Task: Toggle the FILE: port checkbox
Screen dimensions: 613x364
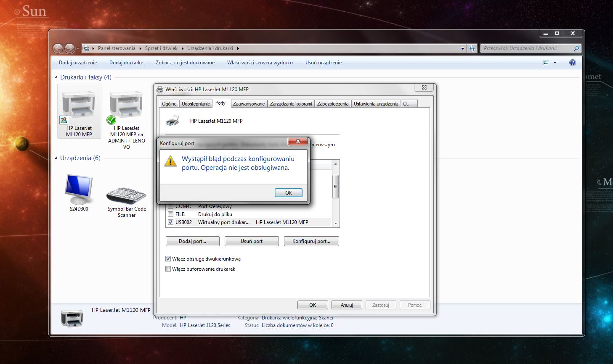Action: (x=170, y=214)
